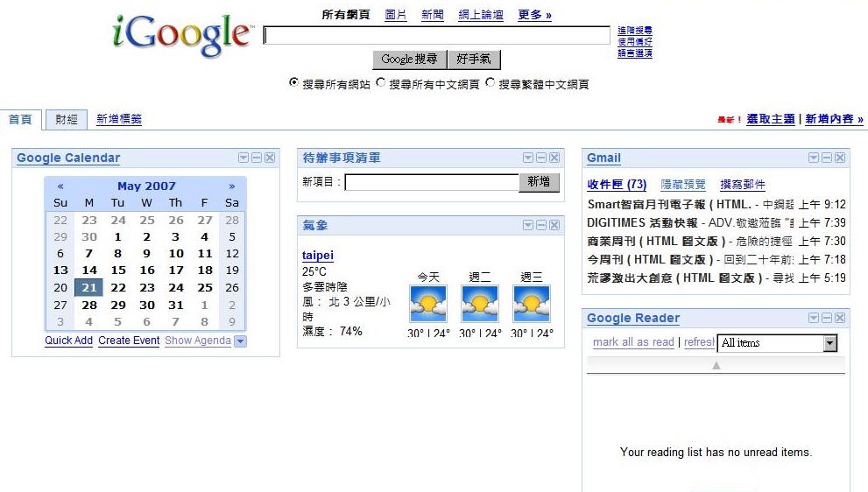Close the Gmail widget
This screenshot has height=492, width=868.
click(840, 158)
